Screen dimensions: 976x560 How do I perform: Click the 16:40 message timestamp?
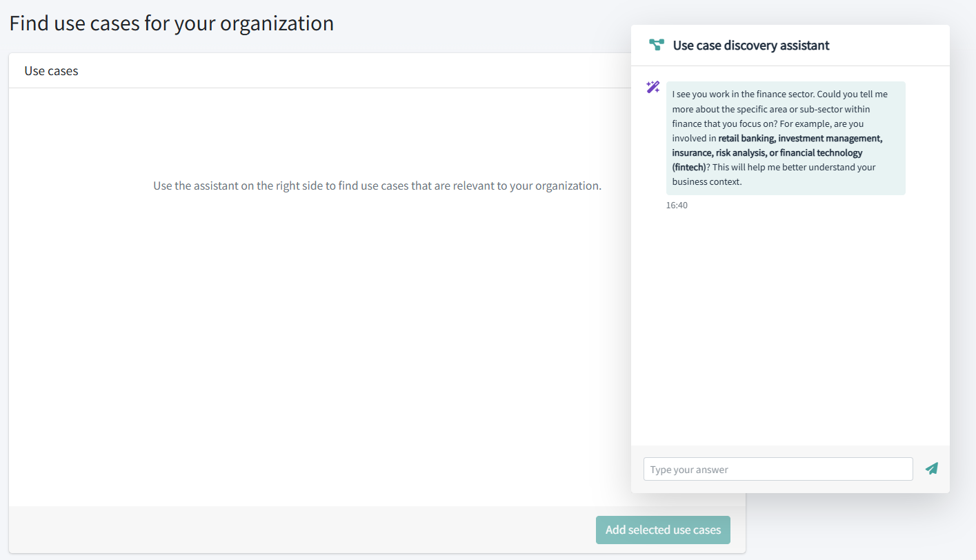click(x=677, y=205)
